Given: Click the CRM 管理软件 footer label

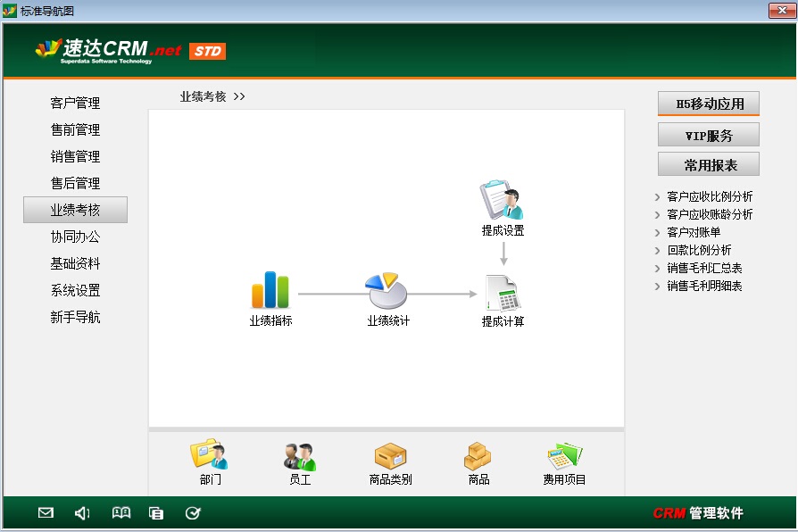Looking at the screenshot, I should click(698, 512).
